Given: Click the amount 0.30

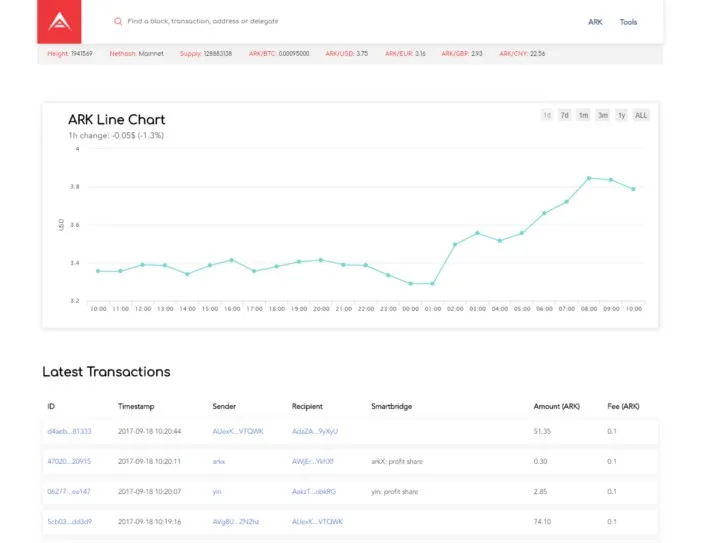Looking at the screenshot, I should (x=540, y=461).
